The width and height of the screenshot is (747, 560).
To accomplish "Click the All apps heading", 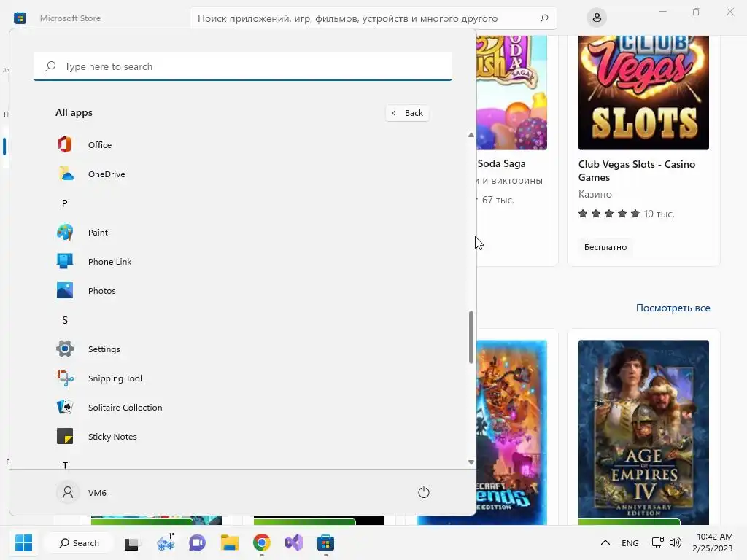I will [x=74, y=113].
